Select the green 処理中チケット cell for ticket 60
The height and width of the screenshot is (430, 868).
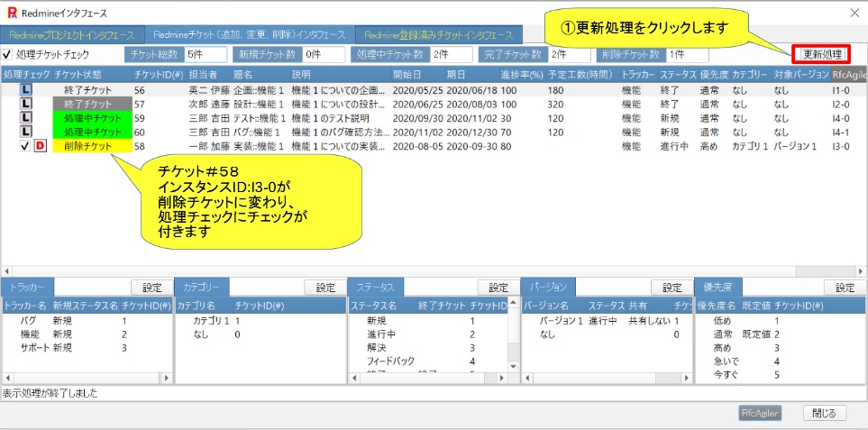coord(92,132)
